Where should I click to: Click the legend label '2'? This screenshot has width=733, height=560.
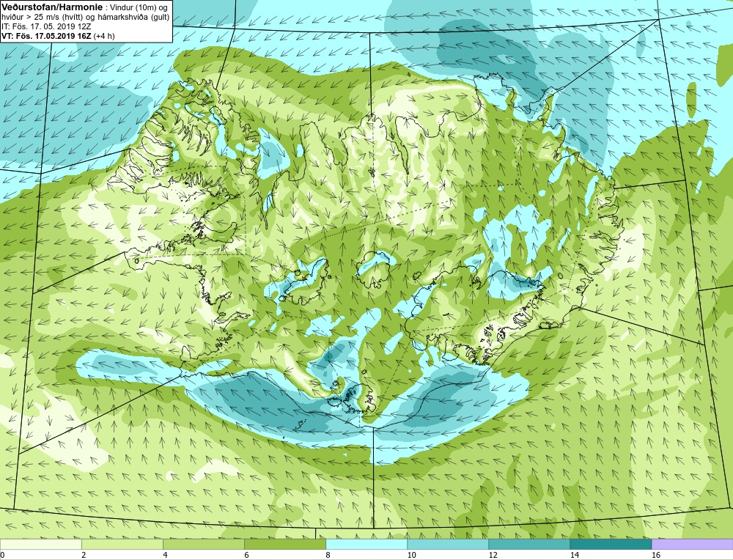(84, 555)
